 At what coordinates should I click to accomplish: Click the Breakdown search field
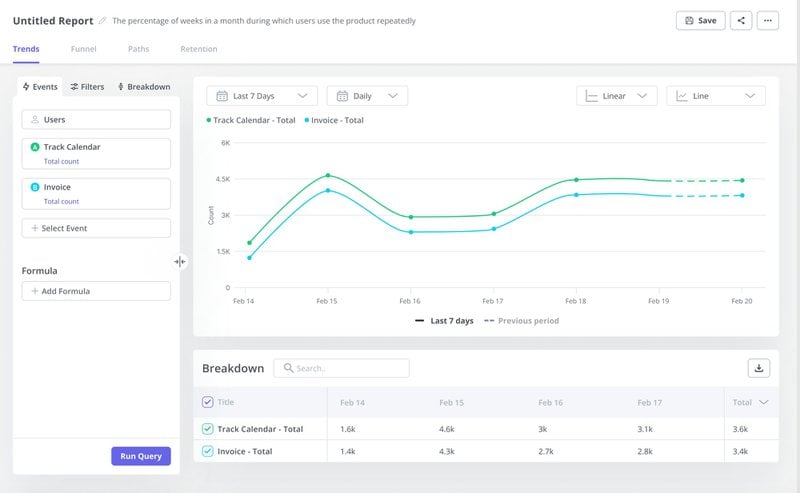[x=342, y=368]
